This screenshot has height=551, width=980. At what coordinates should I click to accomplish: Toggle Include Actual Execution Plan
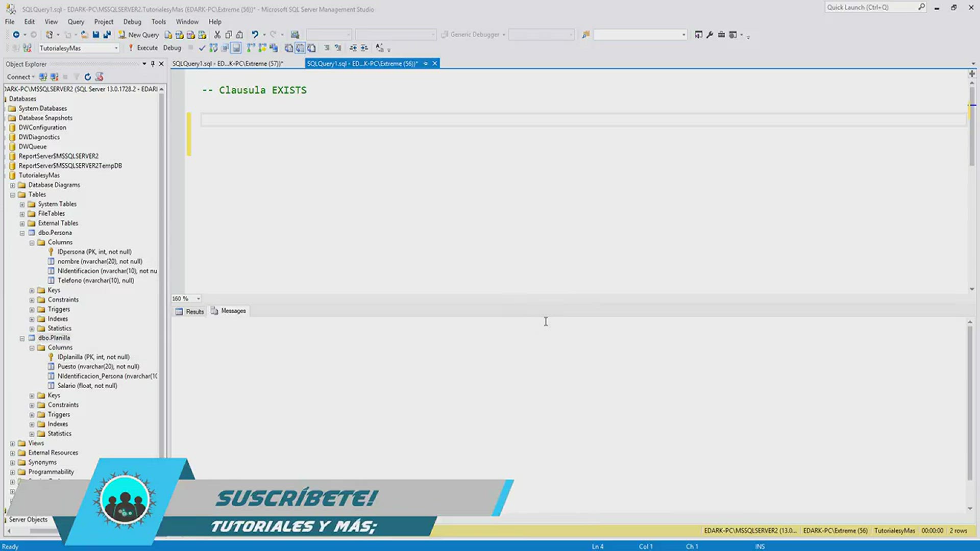point(251,48)
